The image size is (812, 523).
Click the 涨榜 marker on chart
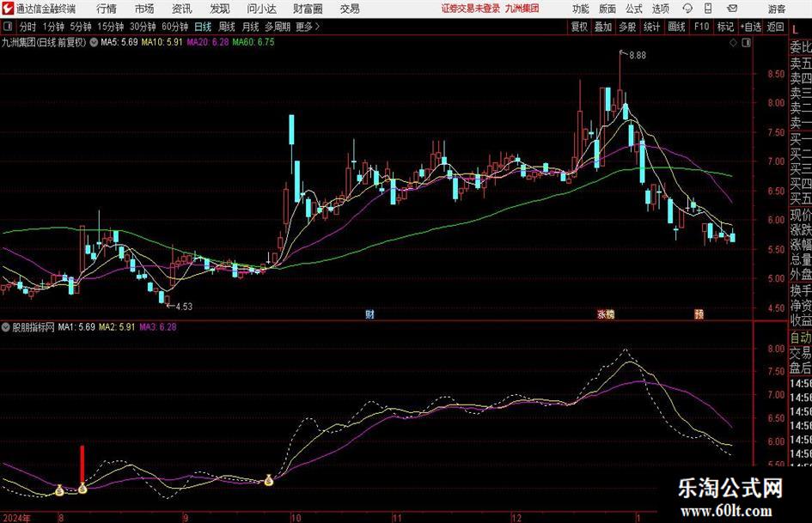point(606,314)
